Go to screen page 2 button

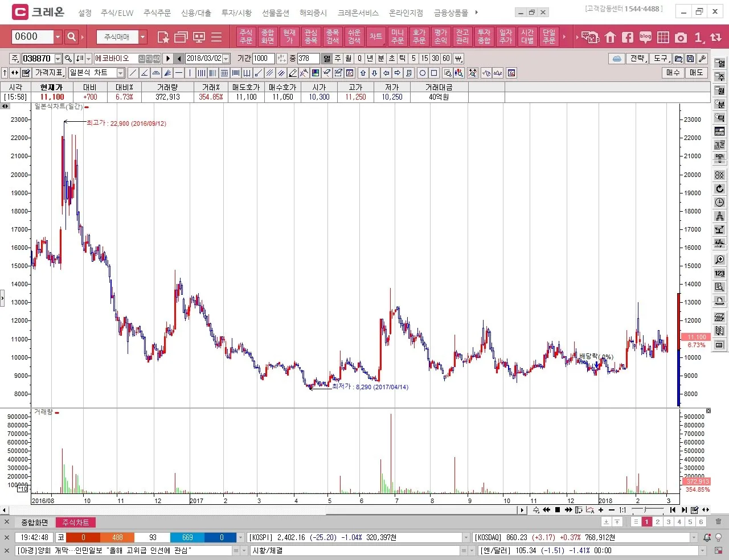[x=658, y=522]
